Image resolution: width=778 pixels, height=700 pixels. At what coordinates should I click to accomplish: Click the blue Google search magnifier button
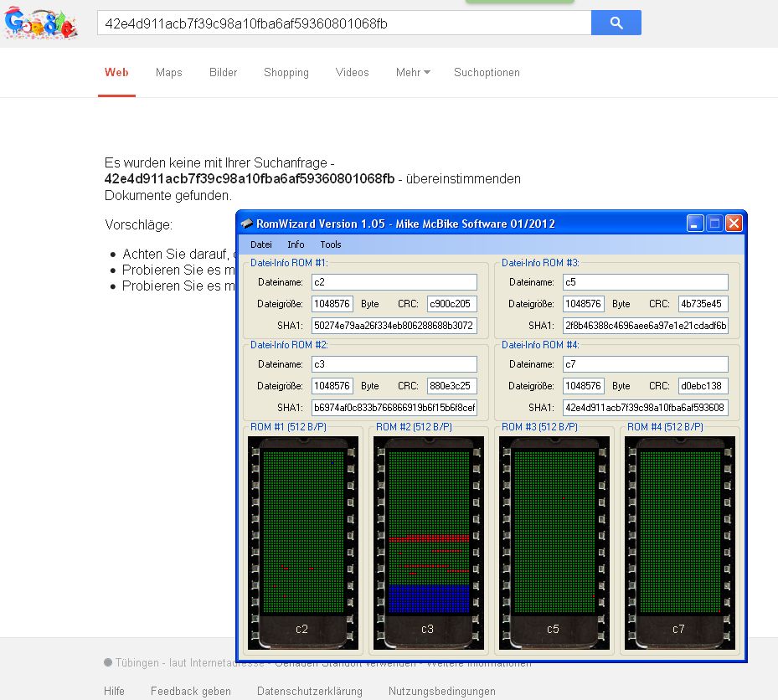coord(616,23)
